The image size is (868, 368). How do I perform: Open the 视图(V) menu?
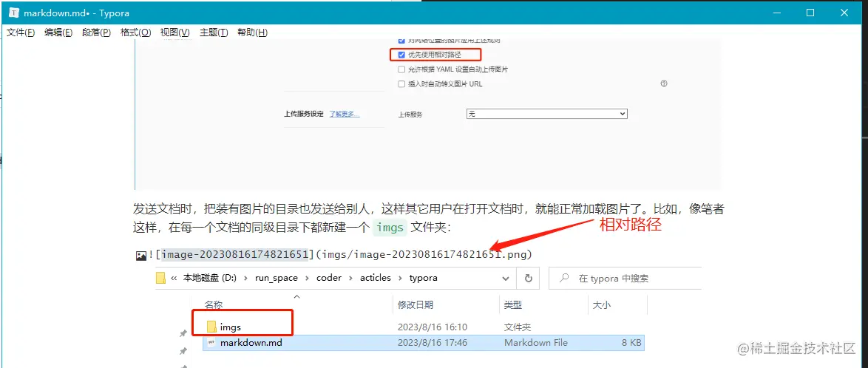click(175, 33)
